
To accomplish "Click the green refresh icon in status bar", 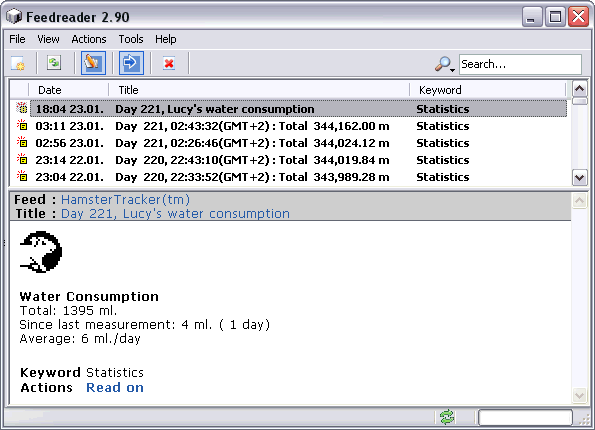I will pos(447,417).
